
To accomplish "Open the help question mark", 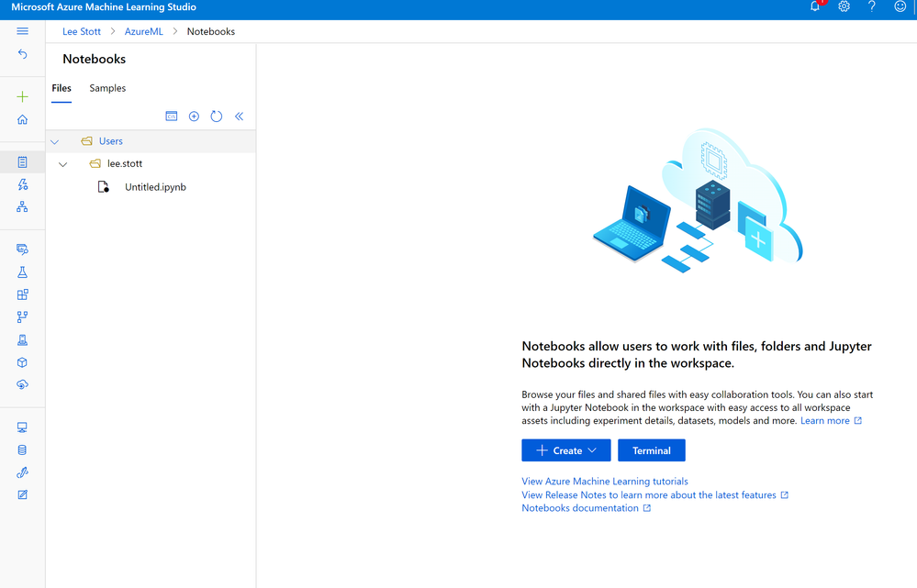I will 872,6.
